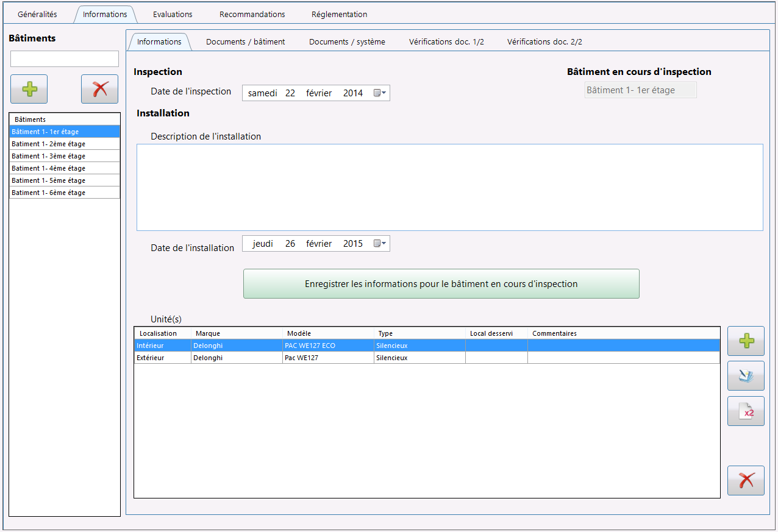Open the inspection date calendar picker
The image size is (778, 532).
pyautogui.click(x=379, y=93)
